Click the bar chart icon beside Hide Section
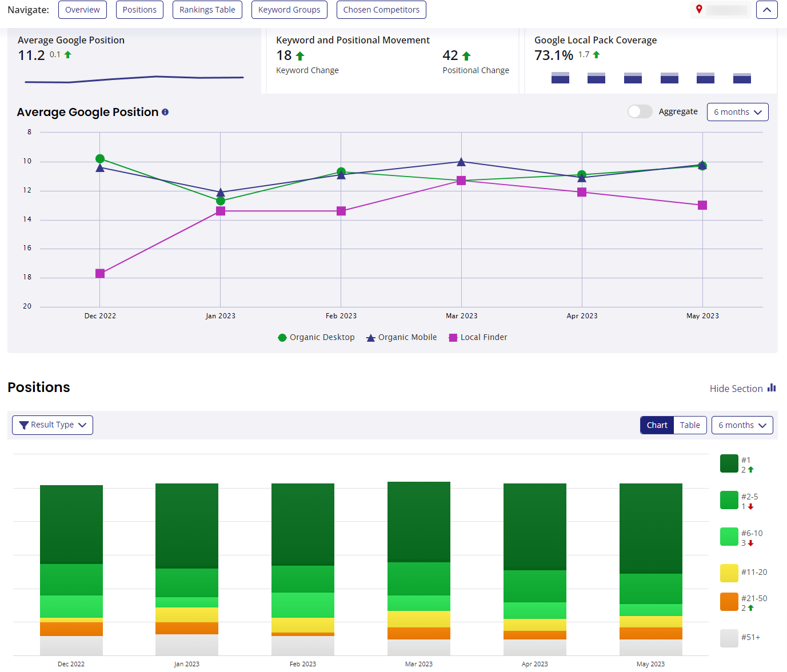Screen dimensions: 787x672 point(773,388)
